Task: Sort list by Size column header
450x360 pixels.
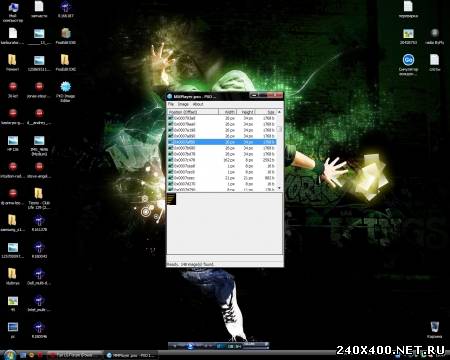Action: [x=266, y=112]
